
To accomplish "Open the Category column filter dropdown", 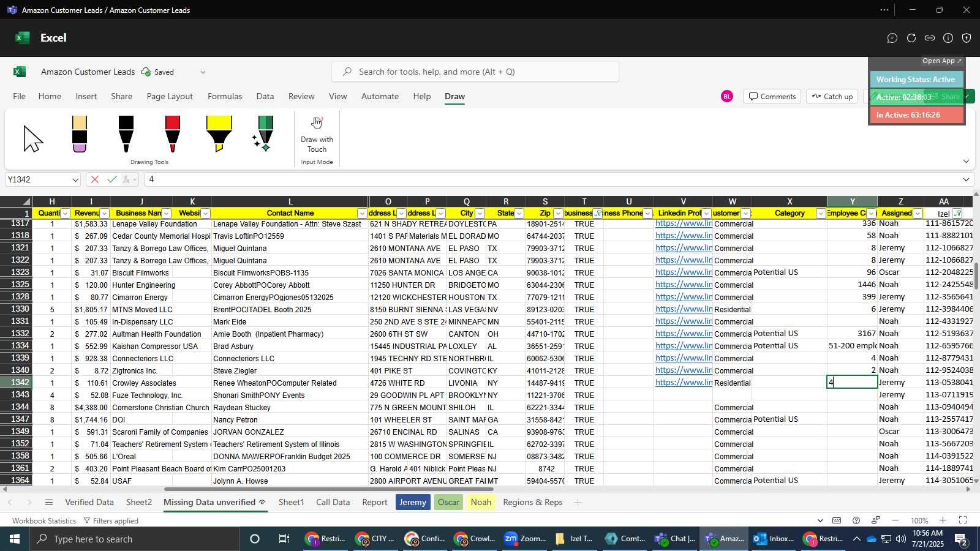I will [x=821, y=214].
